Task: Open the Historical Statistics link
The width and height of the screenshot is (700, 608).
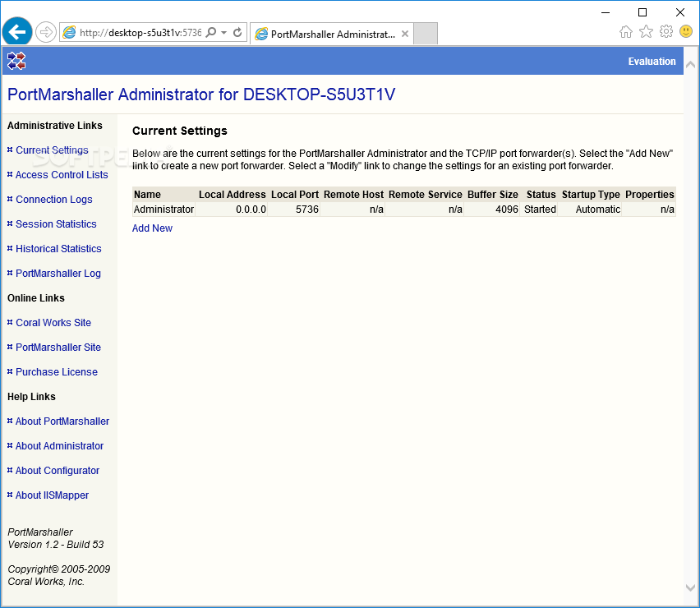Action: (x=58, y=249)
